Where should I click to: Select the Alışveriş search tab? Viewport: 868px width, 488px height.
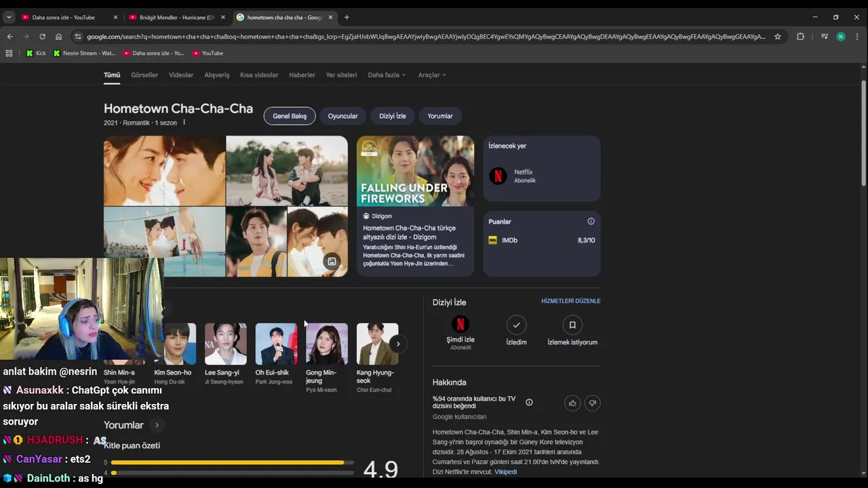click(x=217, y=75)
